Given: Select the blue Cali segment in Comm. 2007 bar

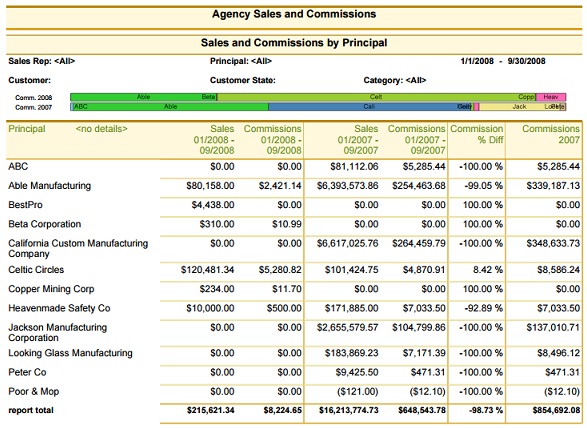Looking at the screenshot, I should 369,107.
